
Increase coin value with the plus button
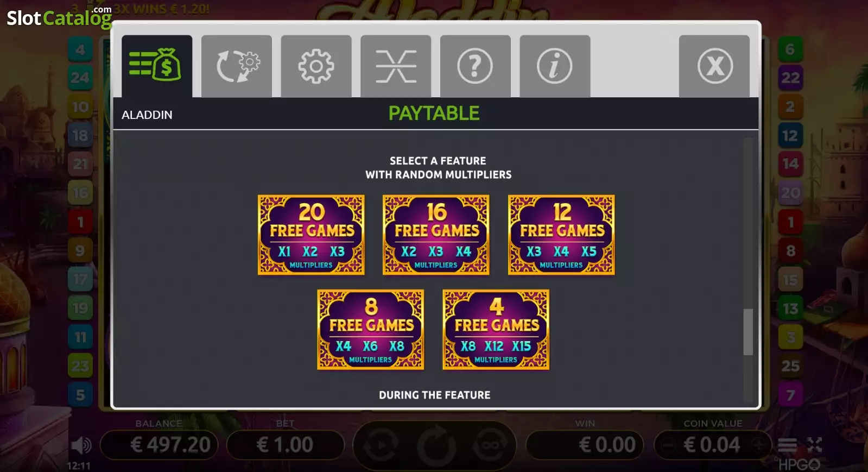pyautogui.click(x=759, y=445)
